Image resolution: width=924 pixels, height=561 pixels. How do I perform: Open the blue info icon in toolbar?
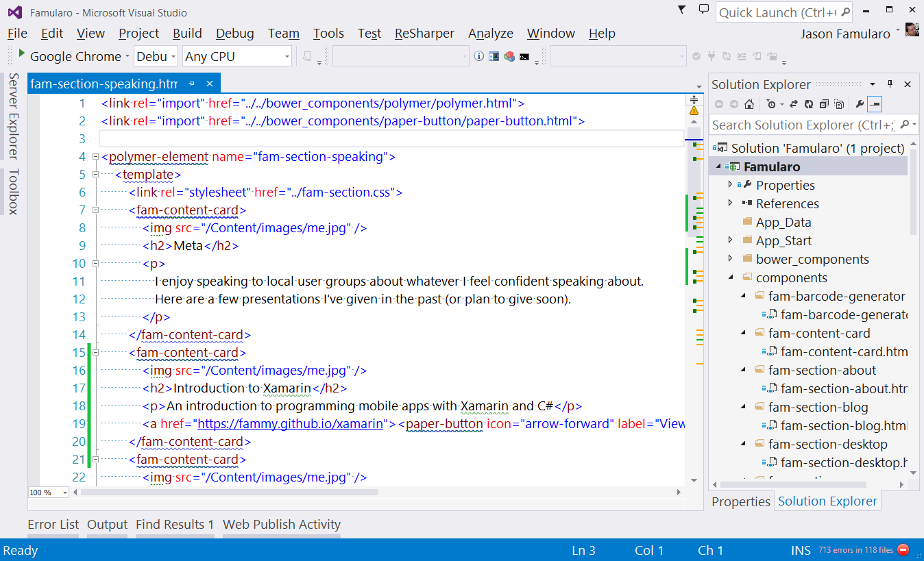(x=479, y=56)
